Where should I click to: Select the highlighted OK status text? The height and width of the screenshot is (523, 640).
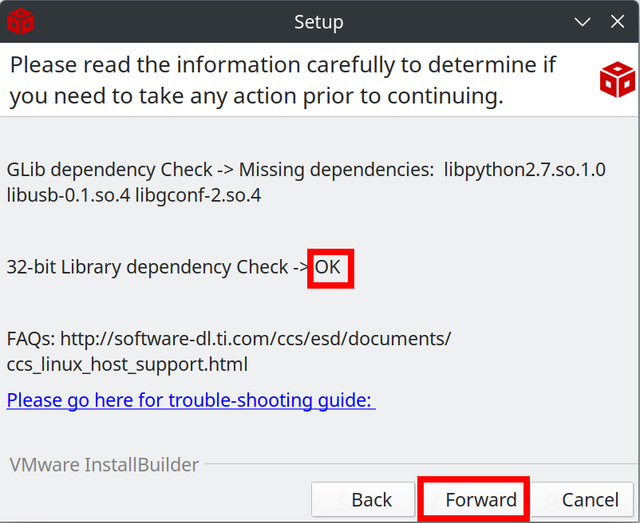327,267
